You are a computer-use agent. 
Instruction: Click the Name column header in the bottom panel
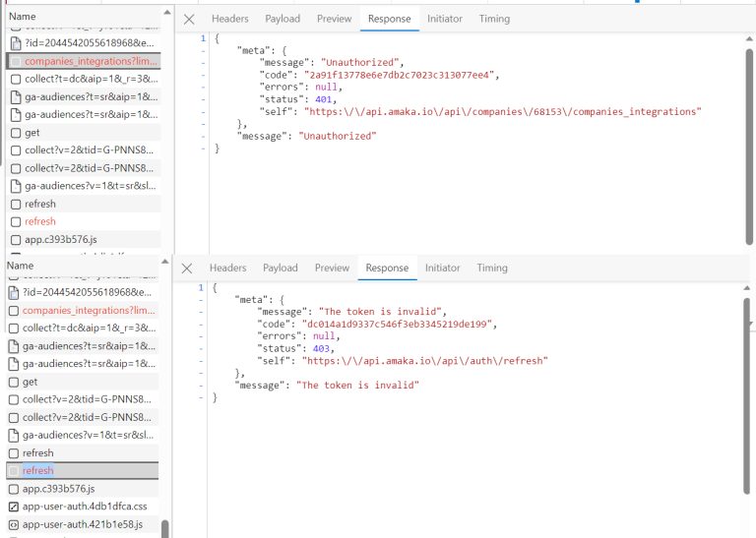[x=21, y=266]
